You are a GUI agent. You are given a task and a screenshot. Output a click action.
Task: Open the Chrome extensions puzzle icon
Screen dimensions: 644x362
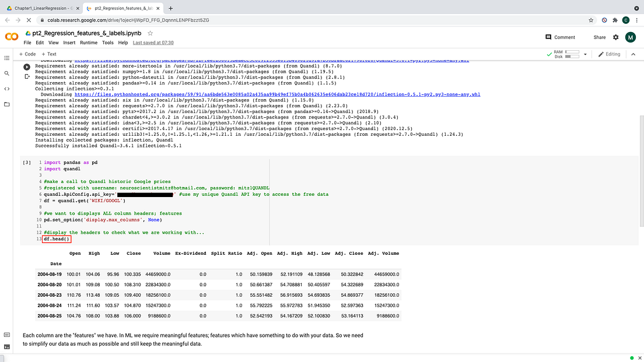[x=615, y=20]
